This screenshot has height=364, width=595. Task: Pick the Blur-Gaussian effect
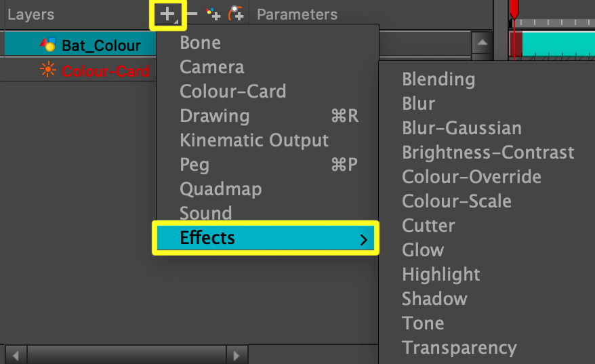(x=461, y=128)
